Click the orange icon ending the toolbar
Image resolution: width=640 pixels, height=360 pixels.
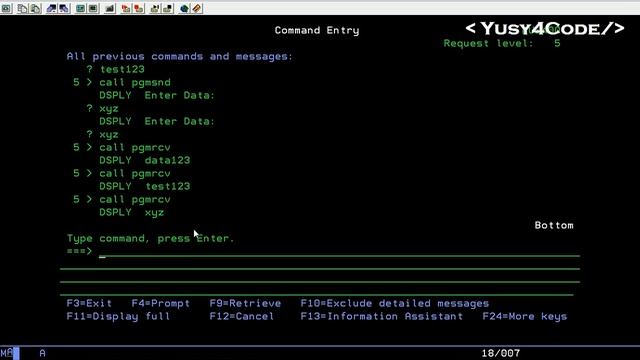pos(197,8)
